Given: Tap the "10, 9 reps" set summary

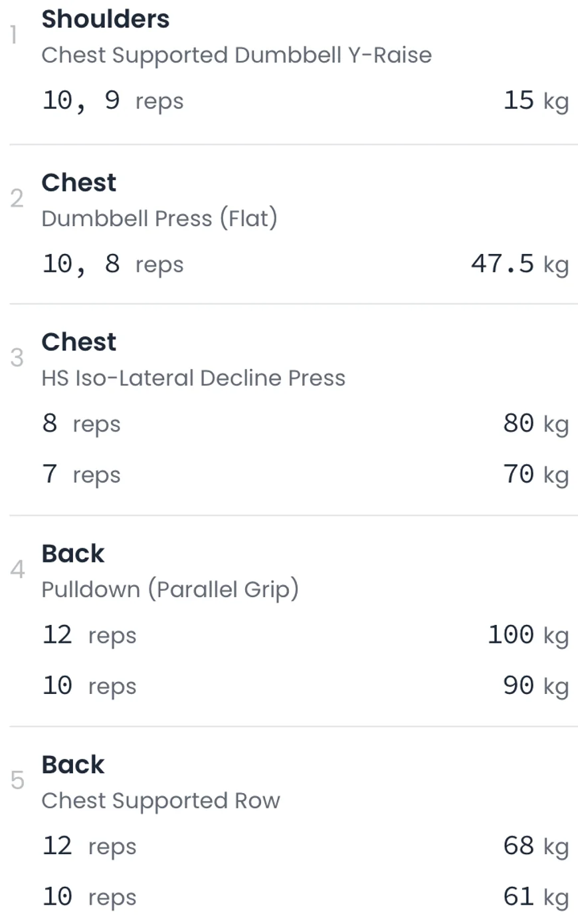Looking at the screenshot, I should click(113, 101).
